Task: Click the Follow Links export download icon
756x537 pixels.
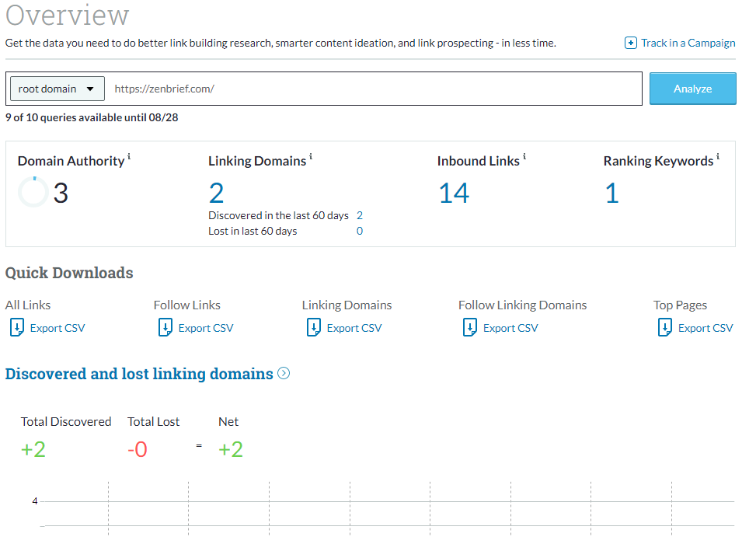Action: 165,327
